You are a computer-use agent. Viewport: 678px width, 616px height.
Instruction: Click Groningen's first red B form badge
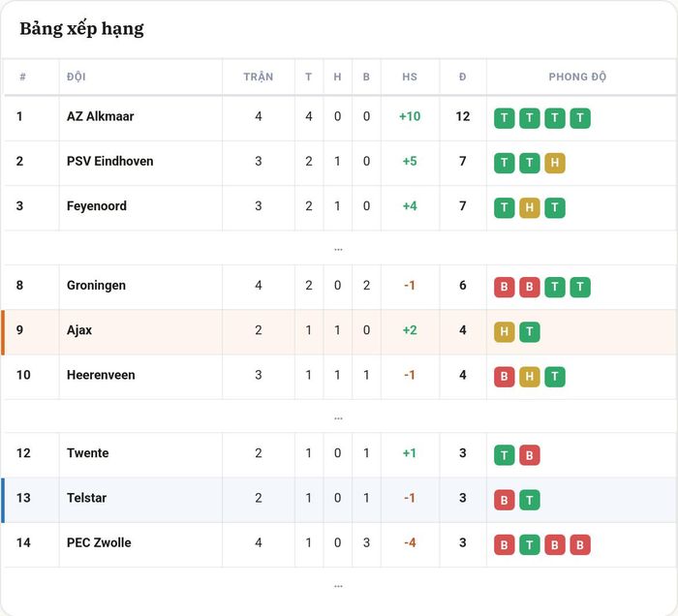[x=505, y=287]
